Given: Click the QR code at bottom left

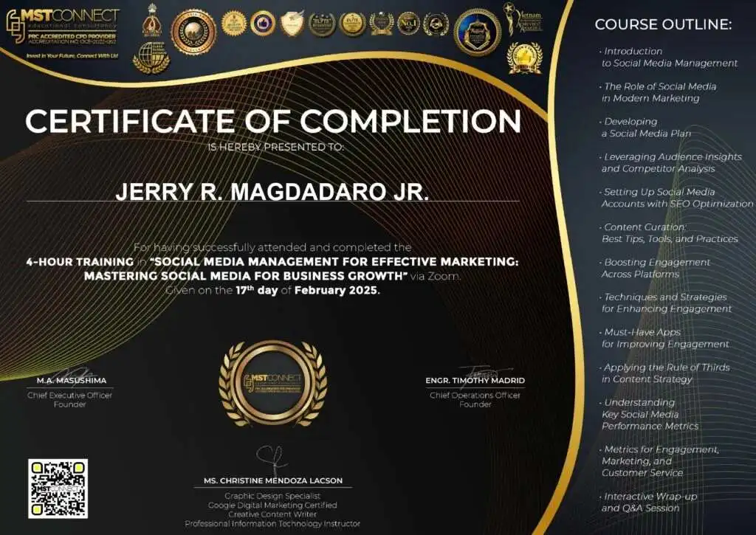Looking at the screenshot, I should [58, 488].
